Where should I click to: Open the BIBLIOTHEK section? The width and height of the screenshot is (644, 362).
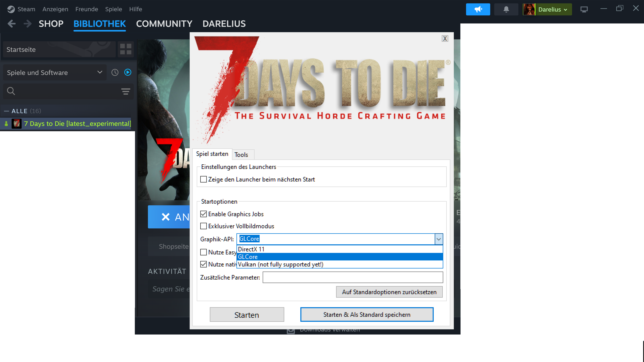click(x=99, y=24)
